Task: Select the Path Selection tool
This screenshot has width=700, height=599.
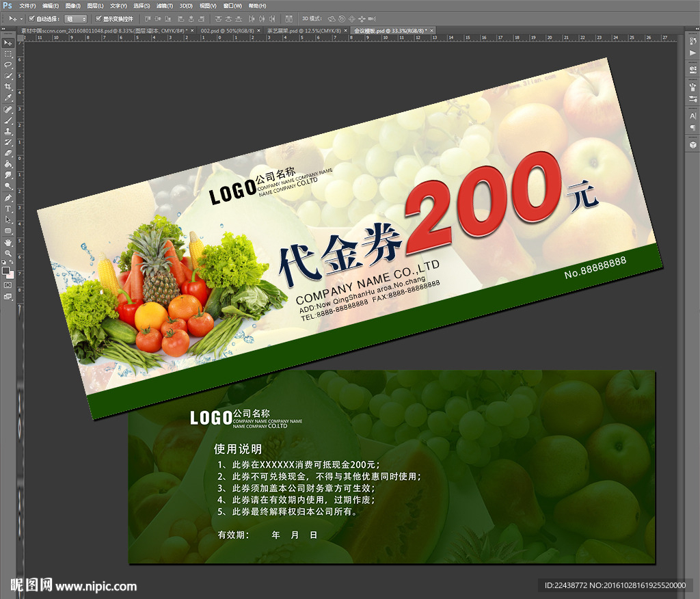Action: tap(8, 219)
